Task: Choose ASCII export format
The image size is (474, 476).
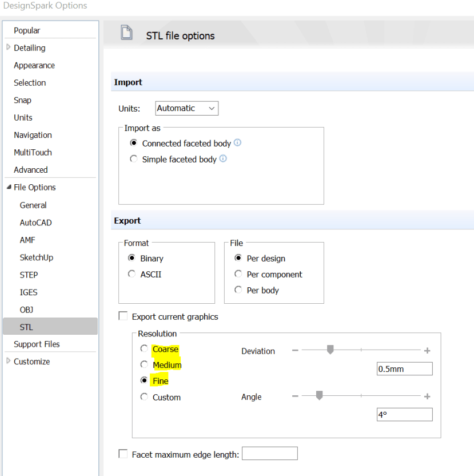Action: pos(132,274)
